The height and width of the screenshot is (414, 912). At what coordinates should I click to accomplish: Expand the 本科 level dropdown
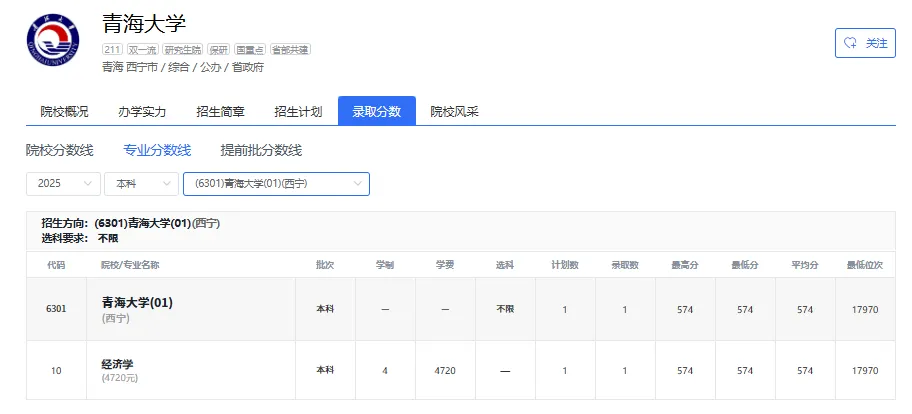point(141,184)
